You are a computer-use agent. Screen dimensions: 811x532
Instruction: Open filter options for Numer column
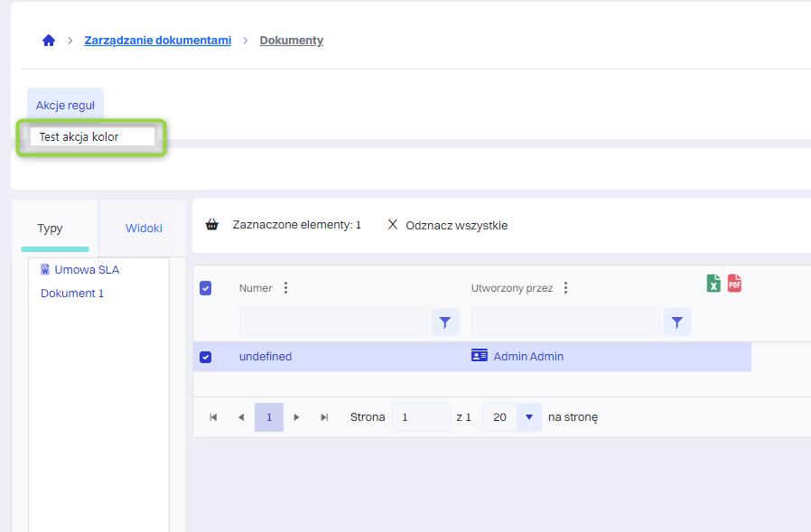coord(444,322)
